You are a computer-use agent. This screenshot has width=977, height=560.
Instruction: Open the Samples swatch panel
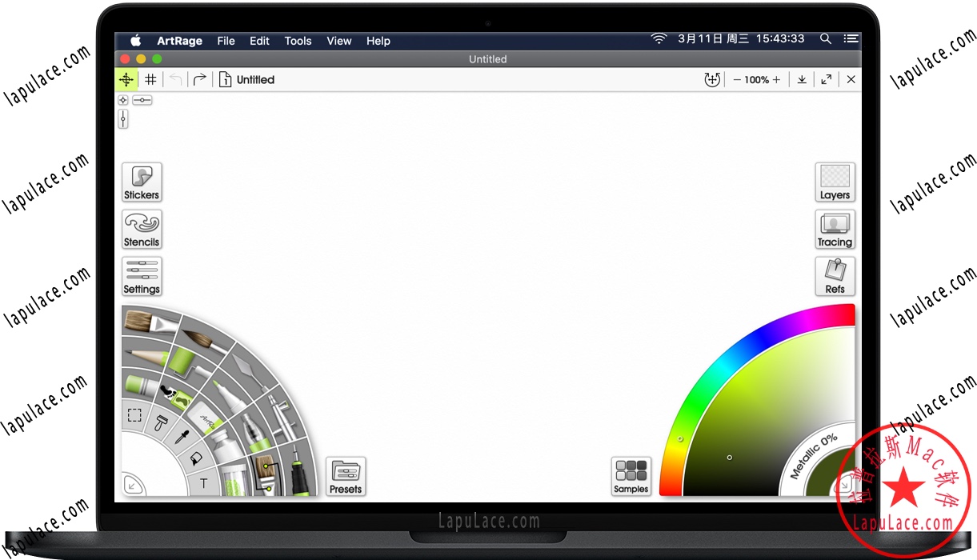631,475
